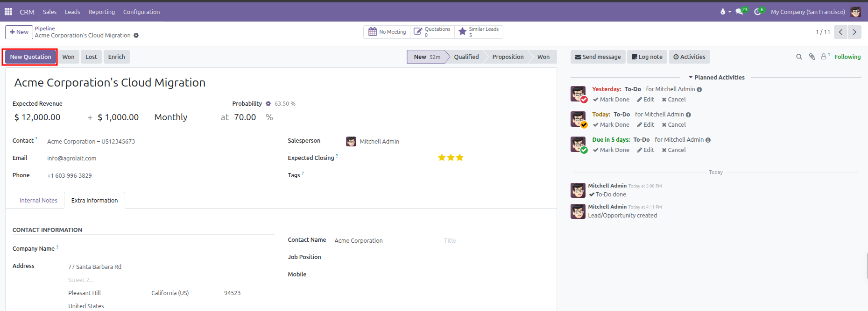Viewport: 868px width, 311px height.
Task: Switch to the Internal Notes tab
Action: click(x=38, y=200)
